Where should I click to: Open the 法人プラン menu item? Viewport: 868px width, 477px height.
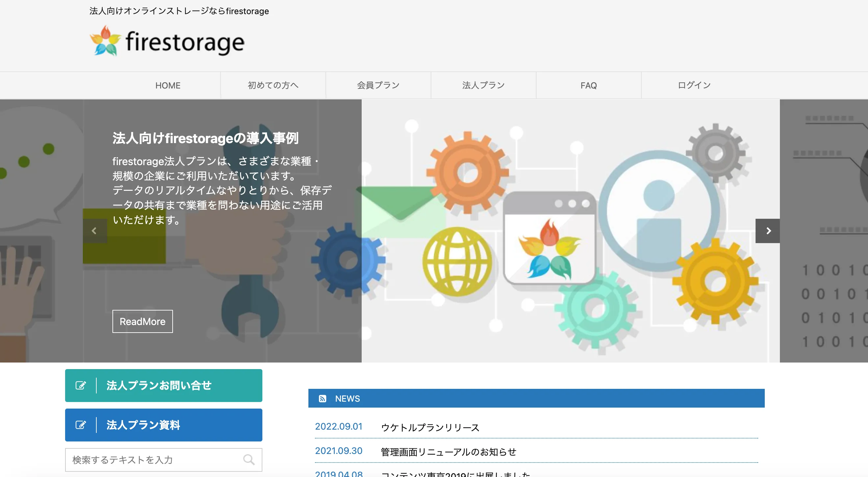[483, 85]
